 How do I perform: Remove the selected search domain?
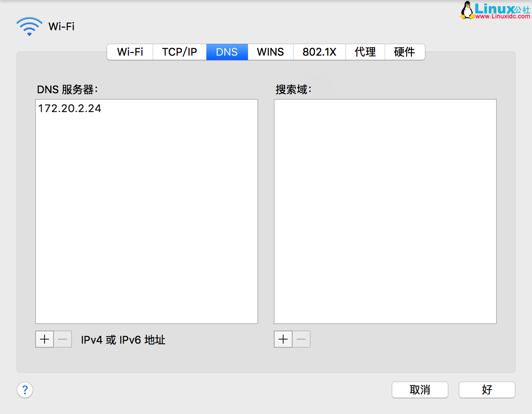click(x=301, y=339)
